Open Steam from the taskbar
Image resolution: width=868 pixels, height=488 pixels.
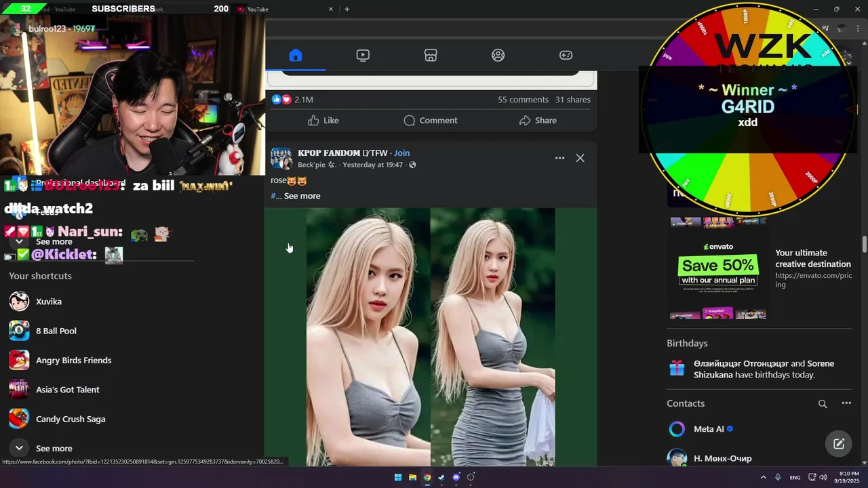point(441,477)
